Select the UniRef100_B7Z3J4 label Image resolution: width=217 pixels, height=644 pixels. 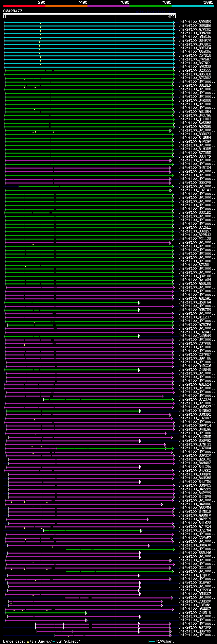[195, 400]
